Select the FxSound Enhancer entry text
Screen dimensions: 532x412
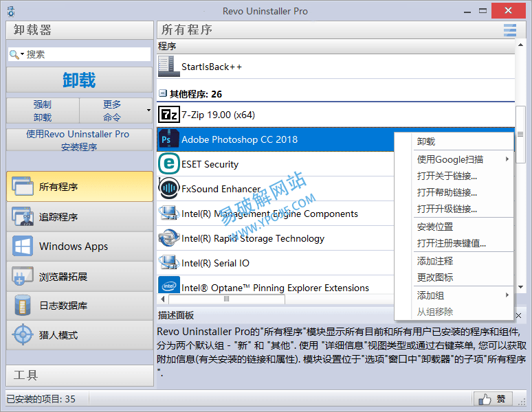tap(221, 189)
